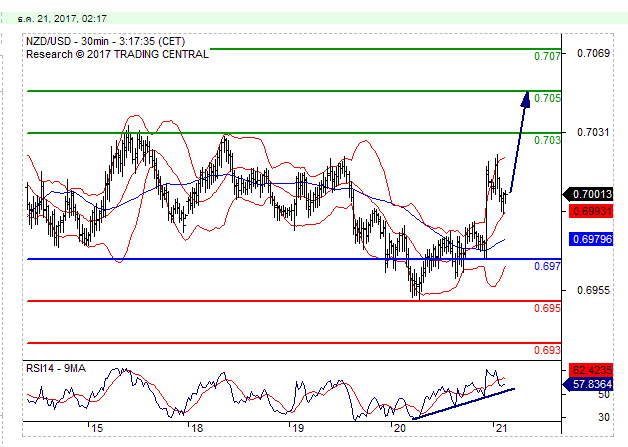Click the blue moving average tag 0.69796
This screenshot has width=628, height=447.
pos(591,240)
